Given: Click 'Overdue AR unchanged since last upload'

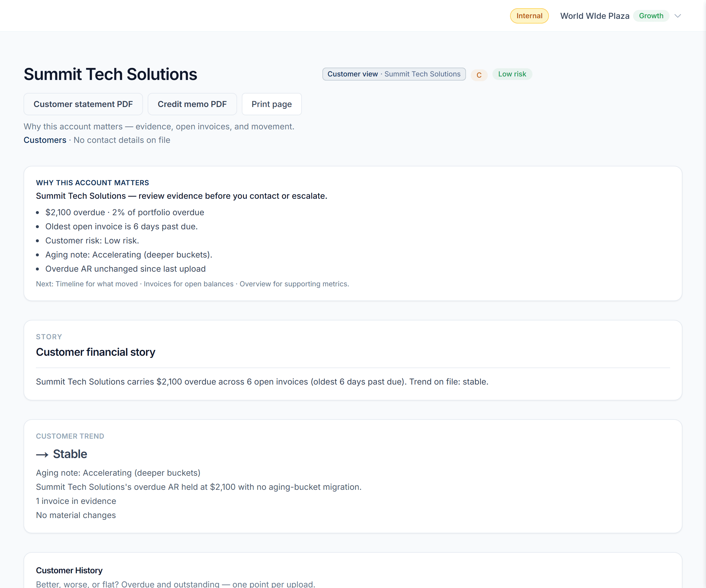Looking at the screenshot, I should pos(125,269).
